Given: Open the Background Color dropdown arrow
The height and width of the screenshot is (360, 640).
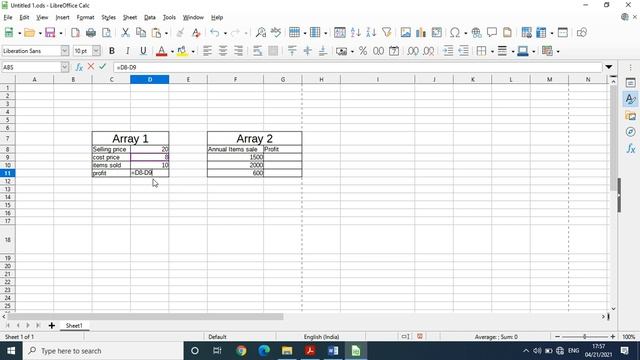Looking at the screenshot, I should click(193, 51).
